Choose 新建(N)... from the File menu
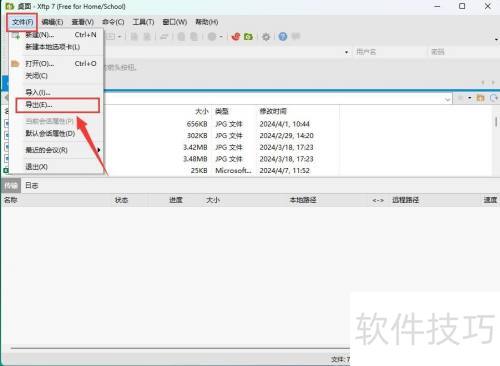The width and height of the screenshot is (500, 366). tap(57, 35)
